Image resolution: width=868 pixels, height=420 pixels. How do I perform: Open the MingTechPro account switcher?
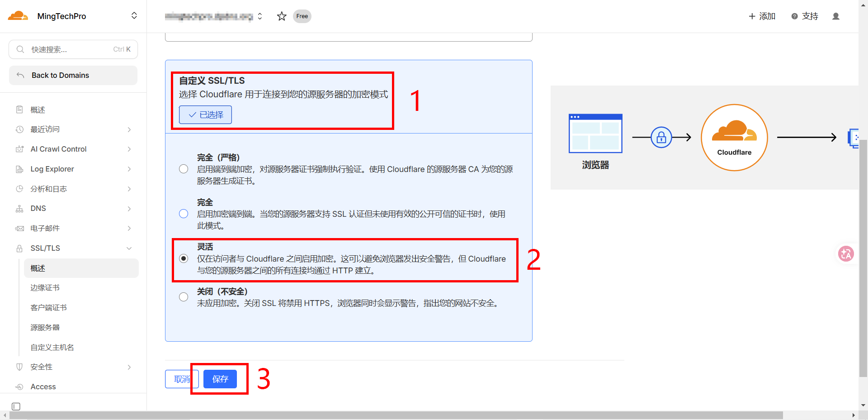point(134,16)
